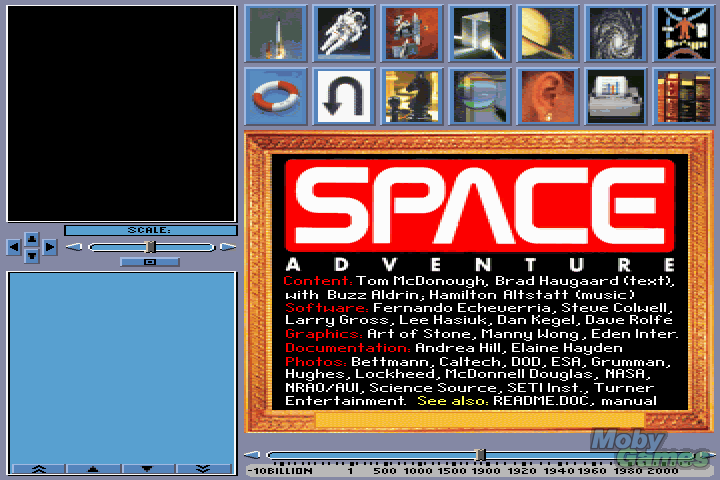The image size is (720, 480).
Task: Select the satellite spacecraft icon
Action: [413, 32]
